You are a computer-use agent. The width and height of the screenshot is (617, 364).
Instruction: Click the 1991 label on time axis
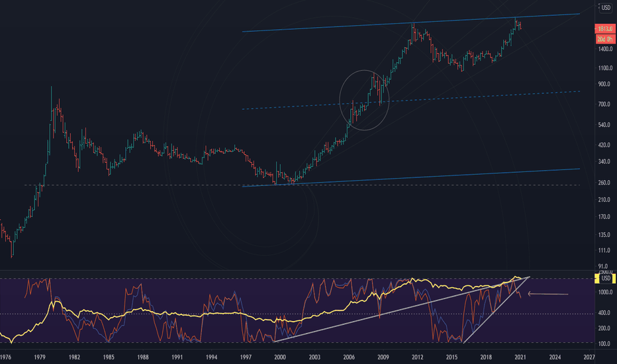click(177, 357)
